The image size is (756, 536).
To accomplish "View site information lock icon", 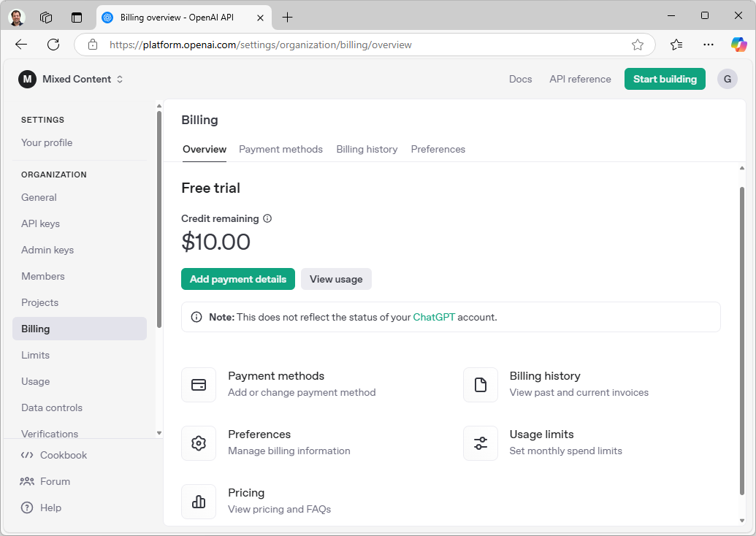I will point(93,45).
